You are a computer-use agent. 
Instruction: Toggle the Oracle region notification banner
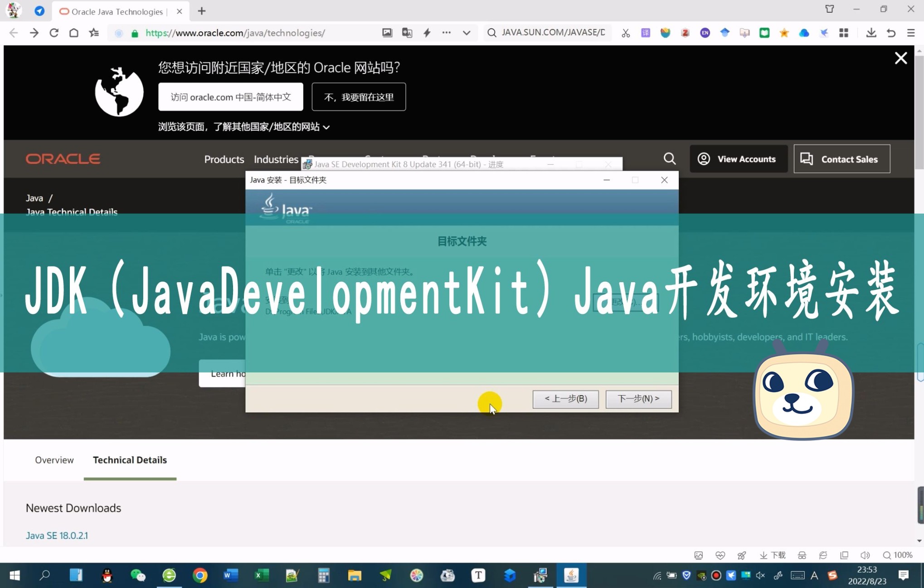click(x=900, y=58)
